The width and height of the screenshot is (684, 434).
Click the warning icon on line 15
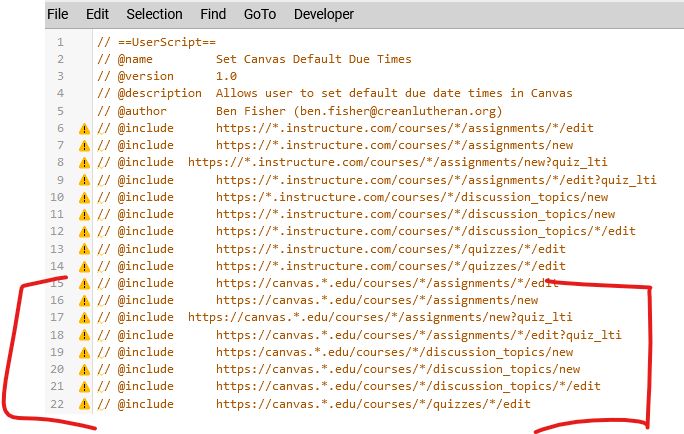(84, 284)
